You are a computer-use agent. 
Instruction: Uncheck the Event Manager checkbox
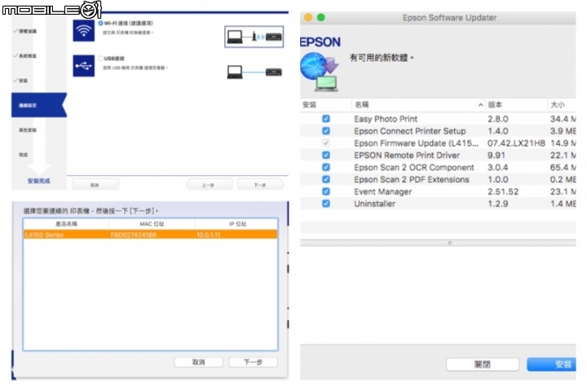coord(326,192)
